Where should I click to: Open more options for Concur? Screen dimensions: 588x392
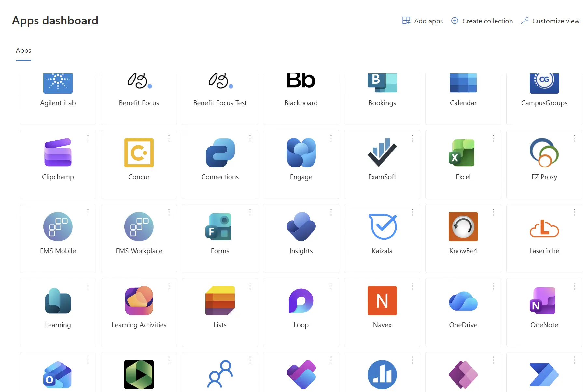coord(169,138)
